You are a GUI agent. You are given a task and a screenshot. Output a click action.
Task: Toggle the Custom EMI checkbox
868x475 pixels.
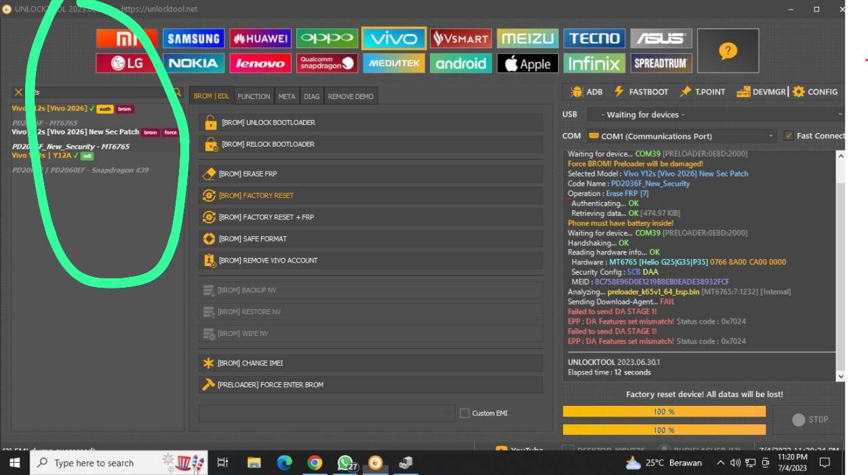click(465, 413)
